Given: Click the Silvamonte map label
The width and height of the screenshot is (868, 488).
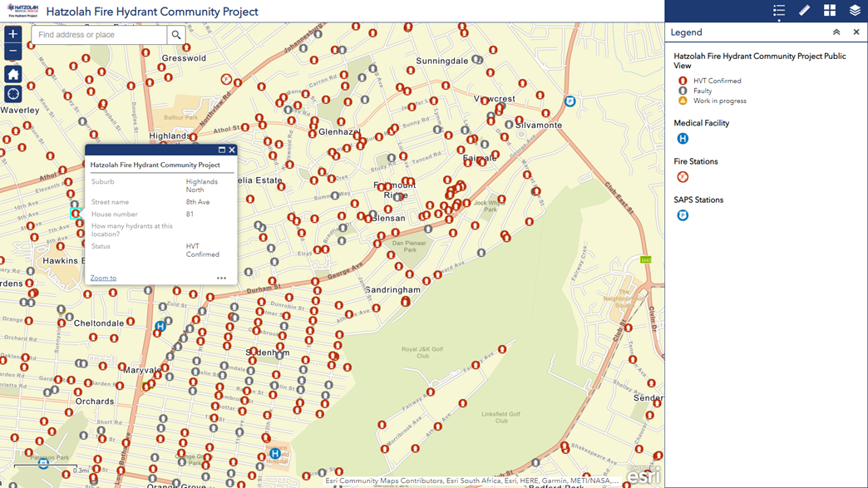Looking at the screenshot, I should (539, 125).
